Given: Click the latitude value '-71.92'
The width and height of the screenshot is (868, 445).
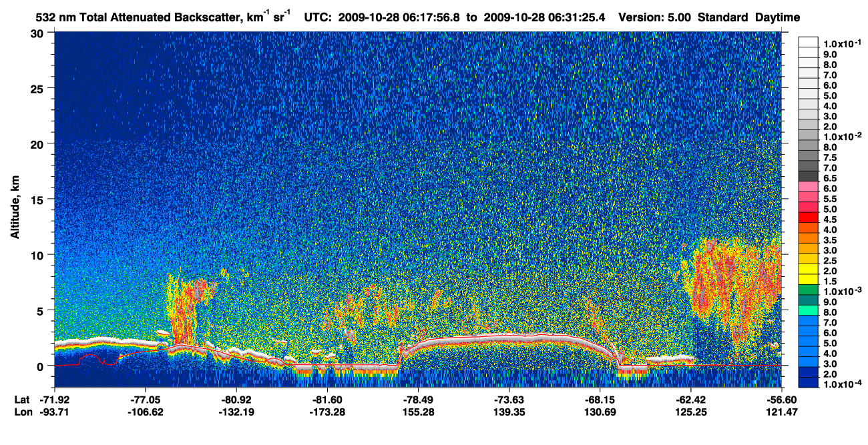Looking at the screenshot, I should pos(55,400).
